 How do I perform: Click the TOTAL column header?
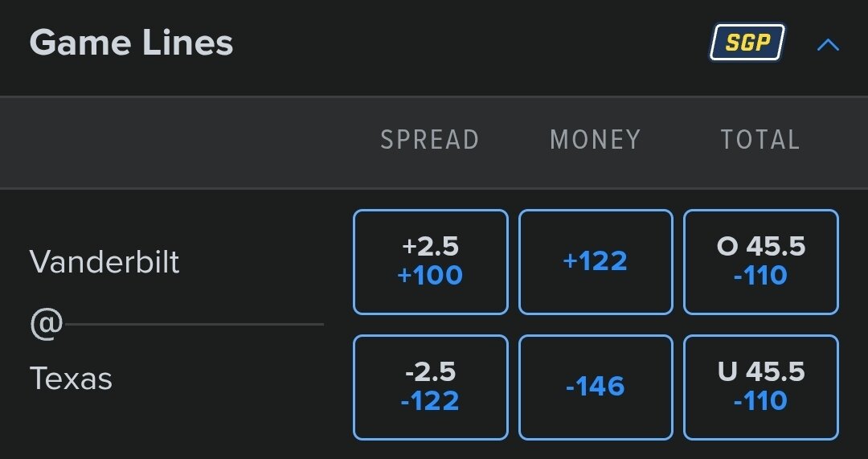(x=760, y=140)
